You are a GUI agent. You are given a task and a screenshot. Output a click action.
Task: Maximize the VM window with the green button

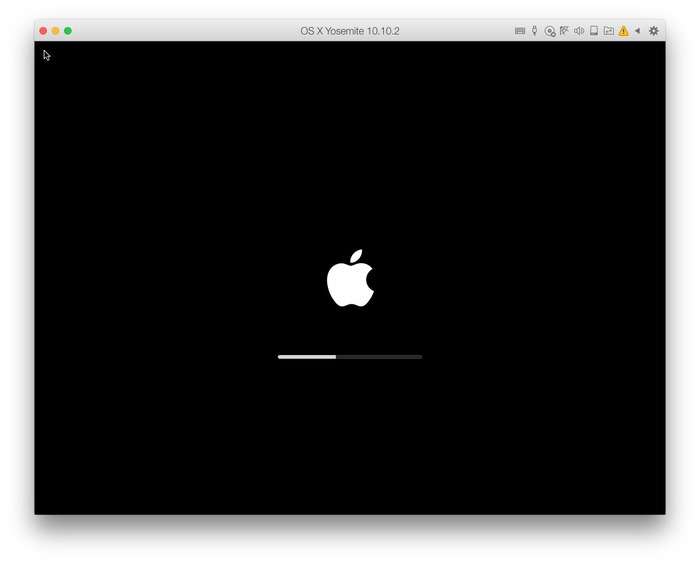click(68, 31)
